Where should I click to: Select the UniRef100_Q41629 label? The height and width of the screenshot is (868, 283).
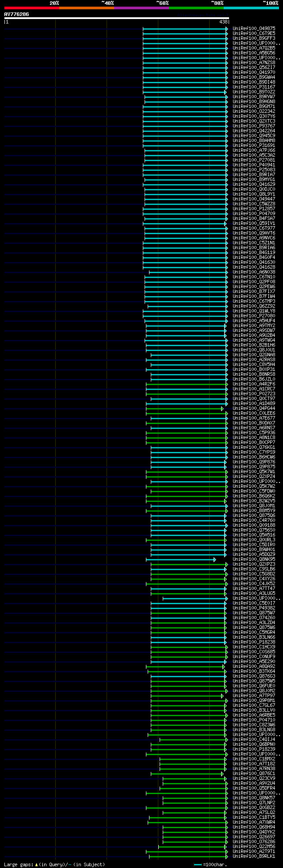point(254,185)
